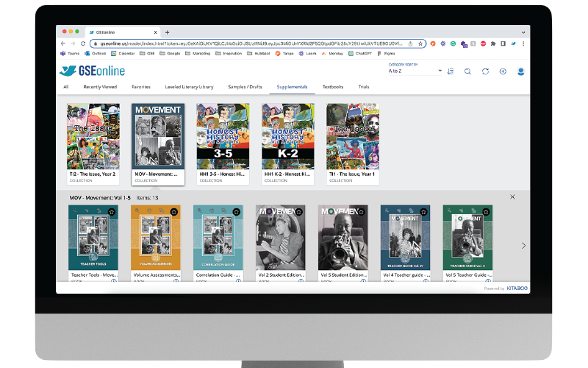Open the Google bookmark folder
This screenshot has height=368, width=588.
point(170,54)
